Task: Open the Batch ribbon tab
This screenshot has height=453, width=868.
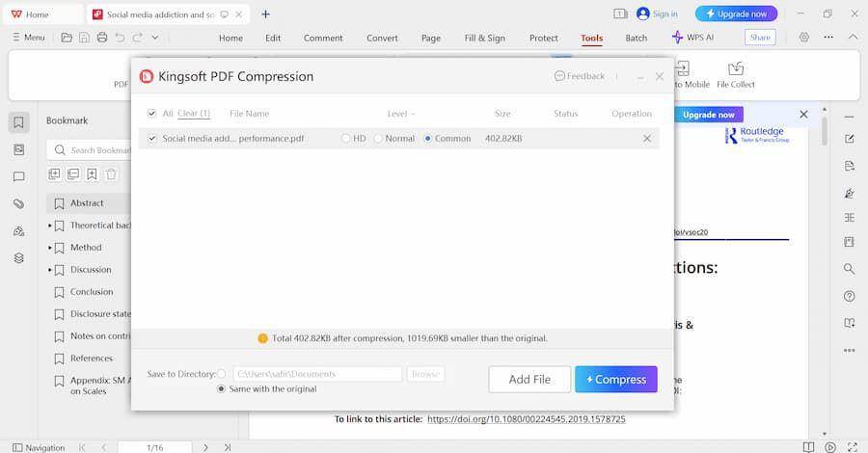Action: click(637, 38)
